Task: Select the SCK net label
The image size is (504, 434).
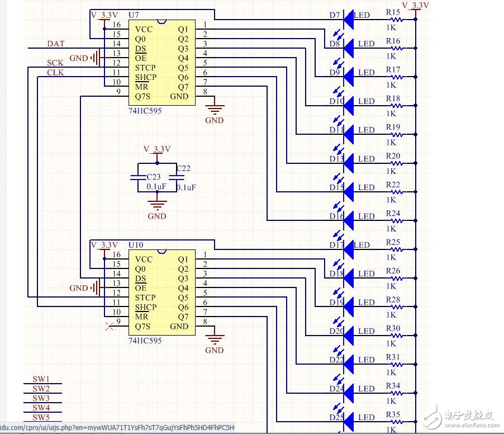Action: click(x=55, y=63)
